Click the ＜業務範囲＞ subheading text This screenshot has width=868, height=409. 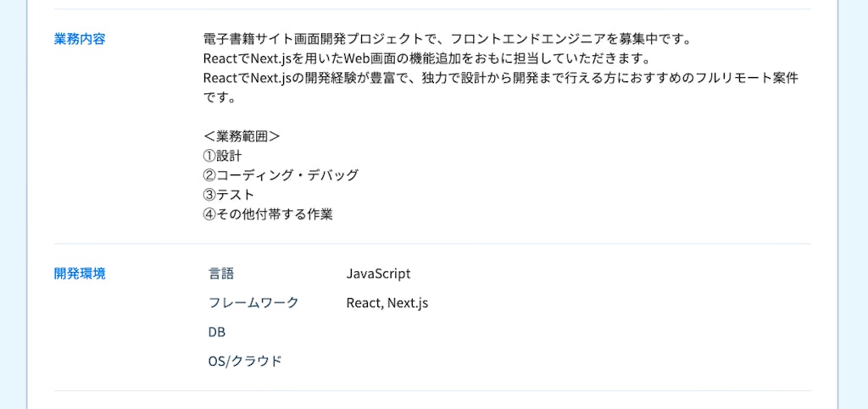[x=242, y=136]
